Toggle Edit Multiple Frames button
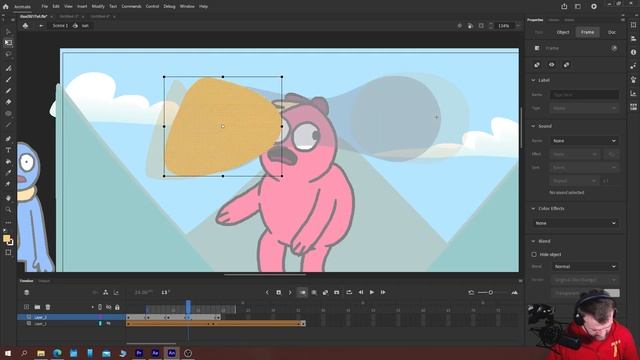The height and width of the screenshot is (360, 640). click(x=314, y=292)
